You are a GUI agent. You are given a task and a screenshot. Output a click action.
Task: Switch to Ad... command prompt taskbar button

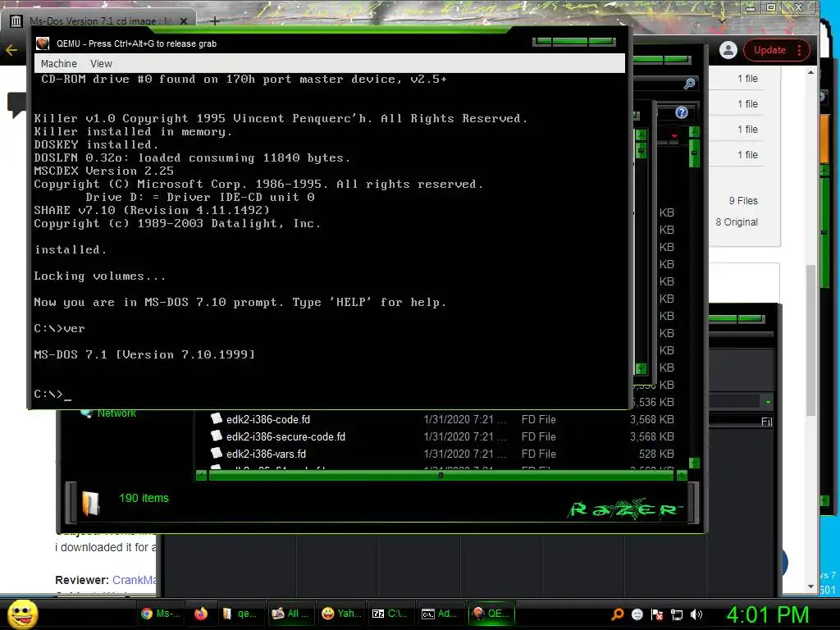tap(440, 614)
